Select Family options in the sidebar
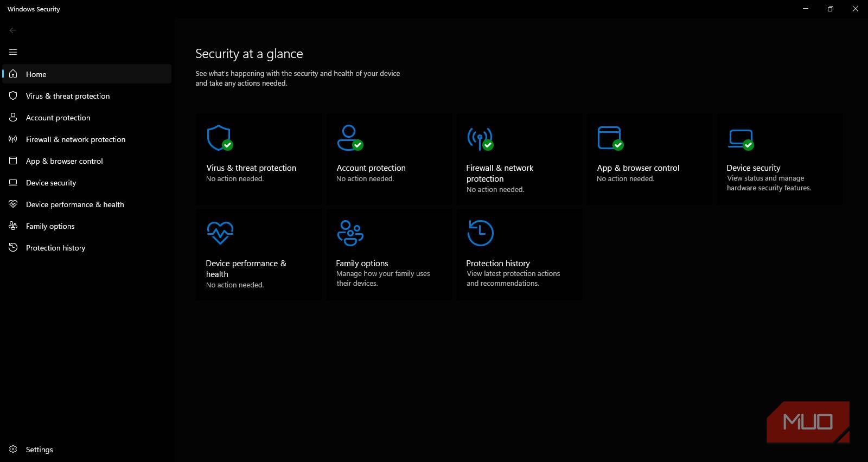The height and width of the screenshot is (462, 868). (87, 226)
